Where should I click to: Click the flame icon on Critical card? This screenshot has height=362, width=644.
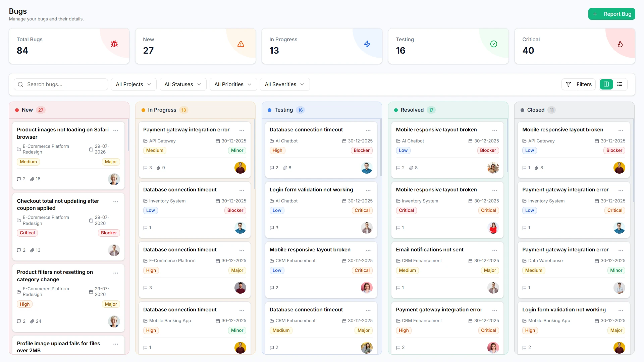pos(620,44)
